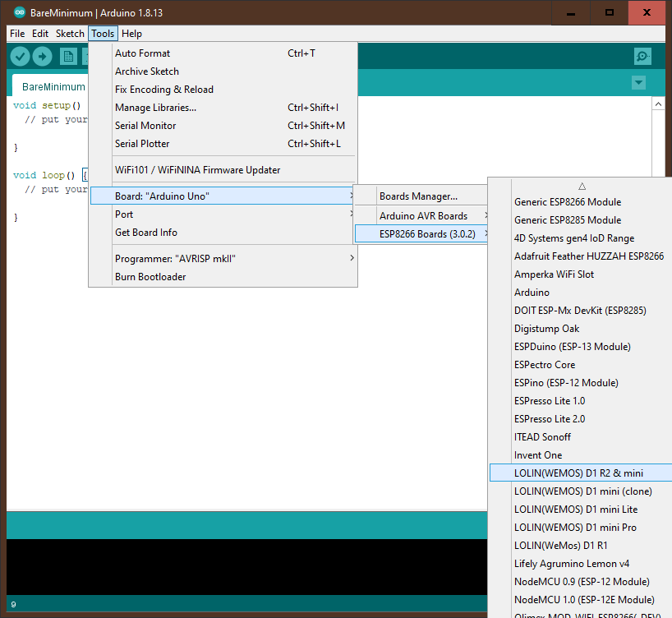The height and width of the screenshot is (618, 672).
Task: Click the Upload arrow toolbar icon
Action: [43, 56]
